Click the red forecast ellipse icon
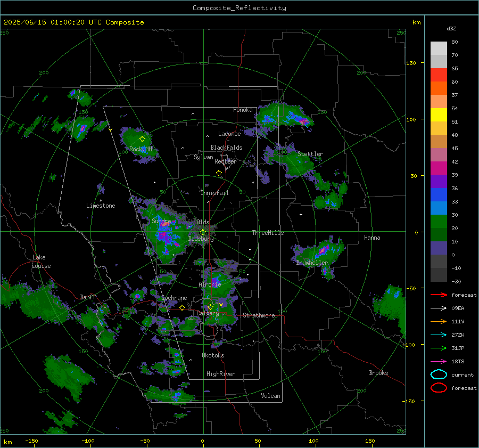The height and width of the screenshot is (448, 479). (439, 388)
